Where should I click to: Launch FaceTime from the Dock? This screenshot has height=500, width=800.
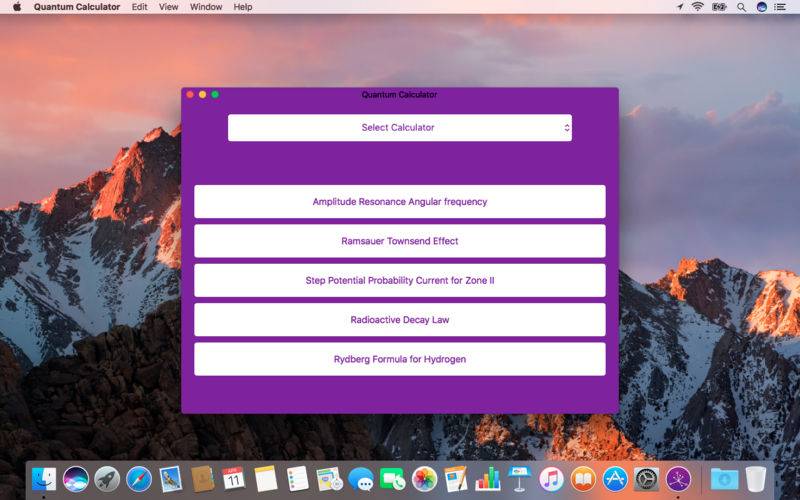coord(392,479)
